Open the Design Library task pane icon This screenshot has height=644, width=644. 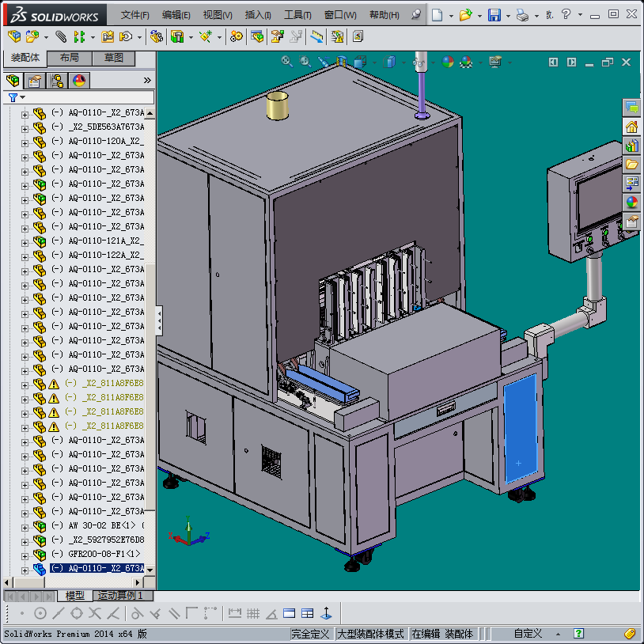[631, 146]
